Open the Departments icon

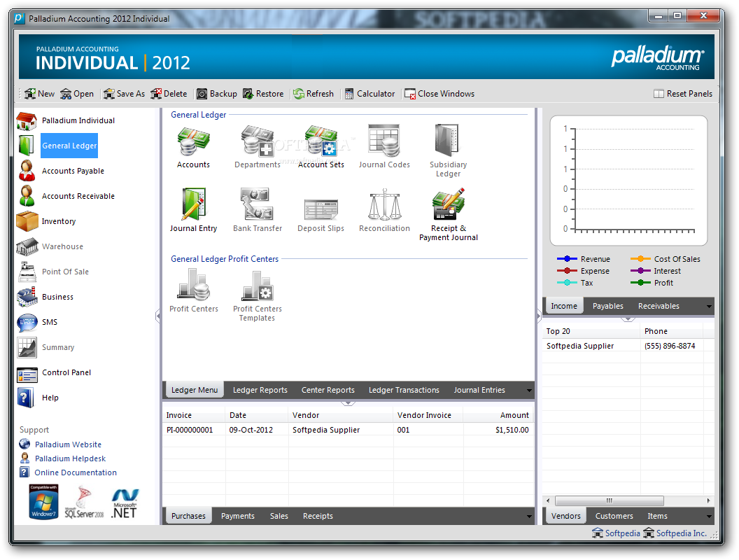click(x=258, y=141)
